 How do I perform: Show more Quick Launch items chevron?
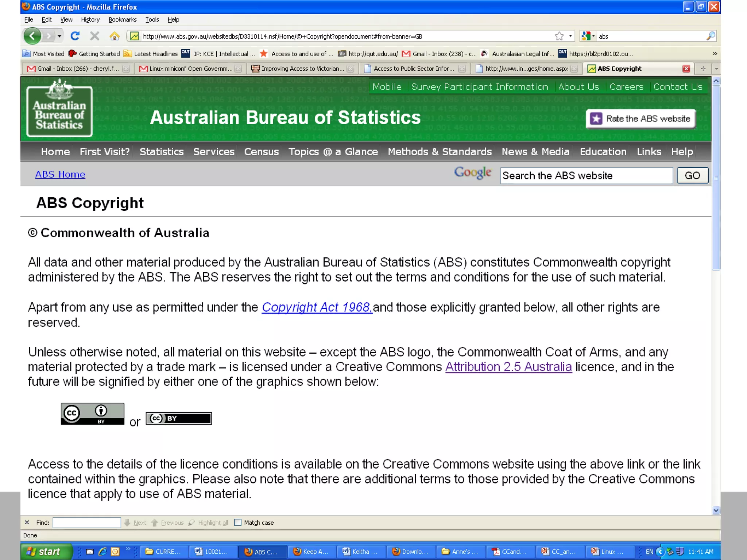tap(128, 549)
